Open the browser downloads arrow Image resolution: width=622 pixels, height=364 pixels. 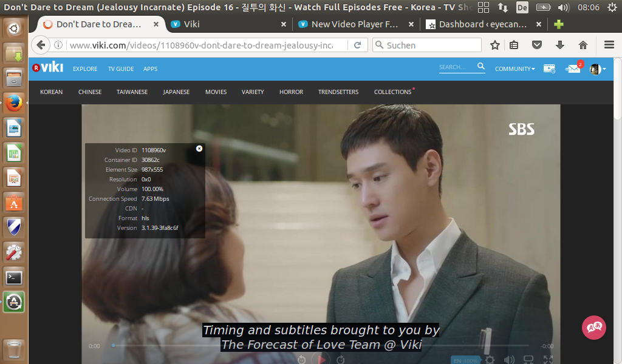pyautogui.click(x=559, y=45)
